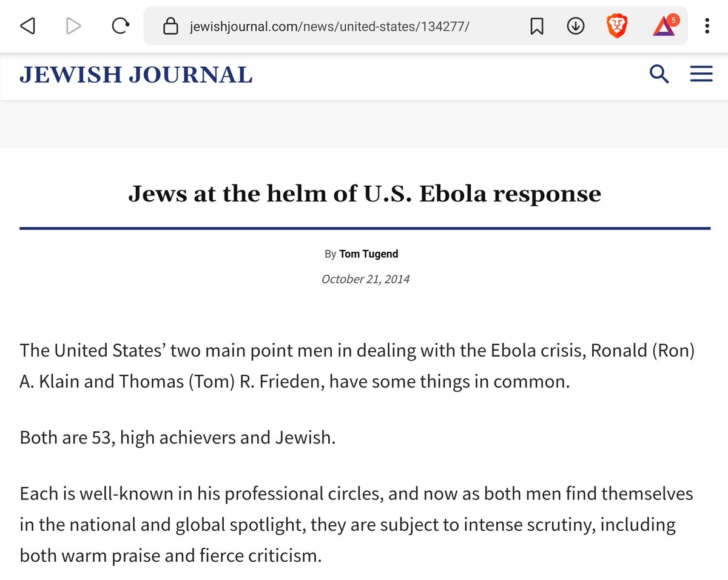Open author Tom Tugend's page
728x580 pixels.
point(368,254)
